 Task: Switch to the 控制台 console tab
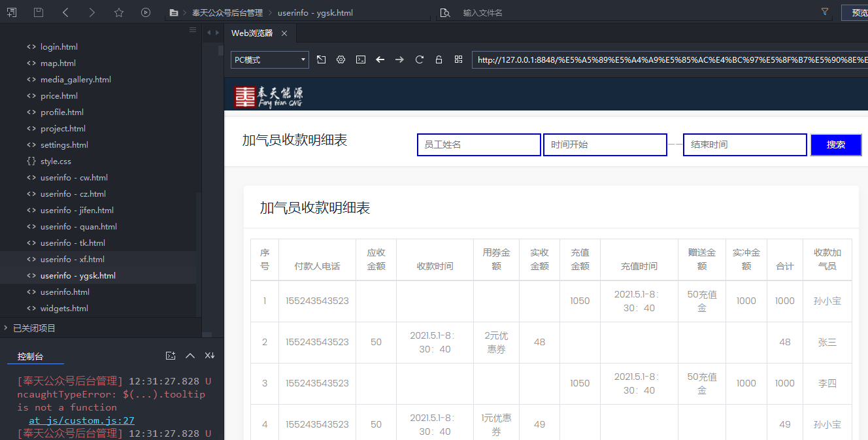click(x=30, y=356)
